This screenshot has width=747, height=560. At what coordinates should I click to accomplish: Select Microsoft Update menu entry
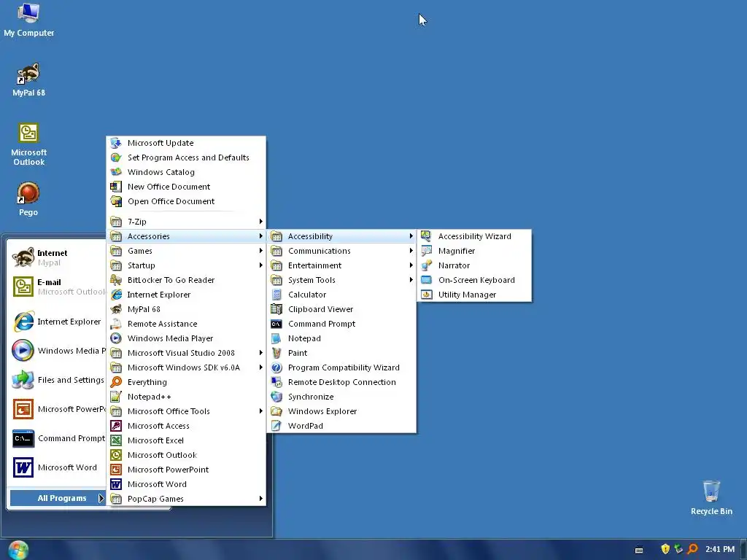[186, 143]
